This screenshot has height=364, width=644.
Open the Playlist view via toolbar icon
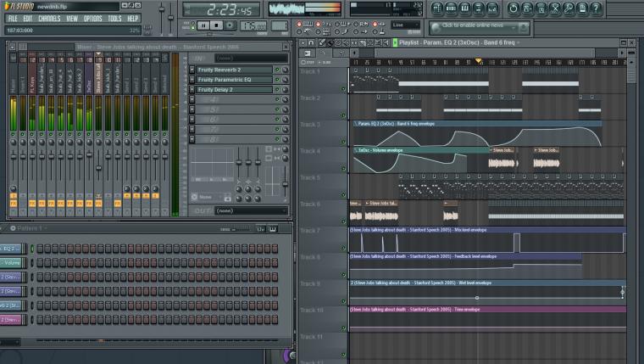(x=437, y=8)
